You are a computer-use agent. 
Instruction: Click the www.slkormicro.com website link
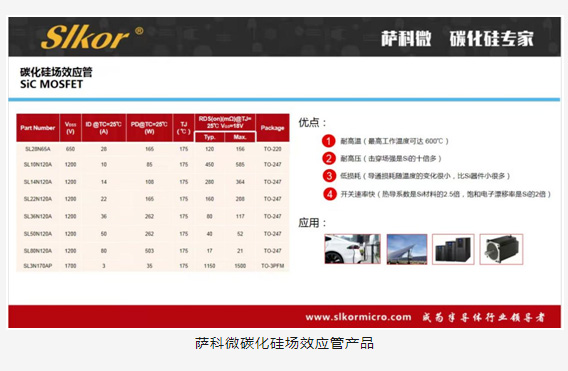[x=358, y=317]
